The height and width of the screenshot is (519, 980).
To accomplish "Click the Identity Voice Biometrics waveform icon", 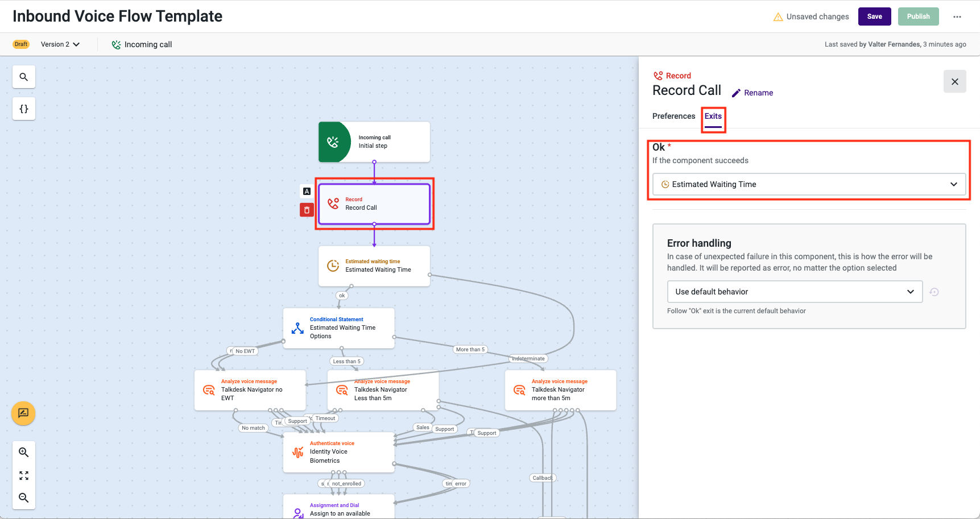I will point(297,452).
